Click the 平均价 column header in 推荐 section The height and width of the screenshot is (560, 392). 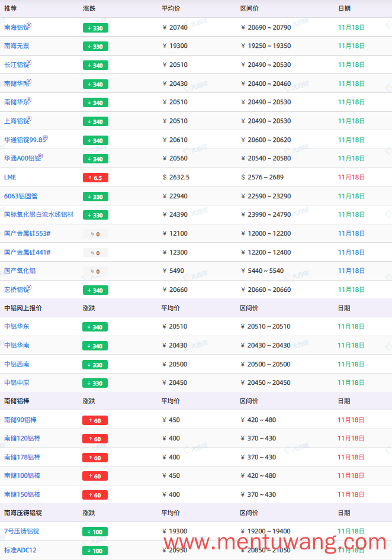(x=171, y=8)
